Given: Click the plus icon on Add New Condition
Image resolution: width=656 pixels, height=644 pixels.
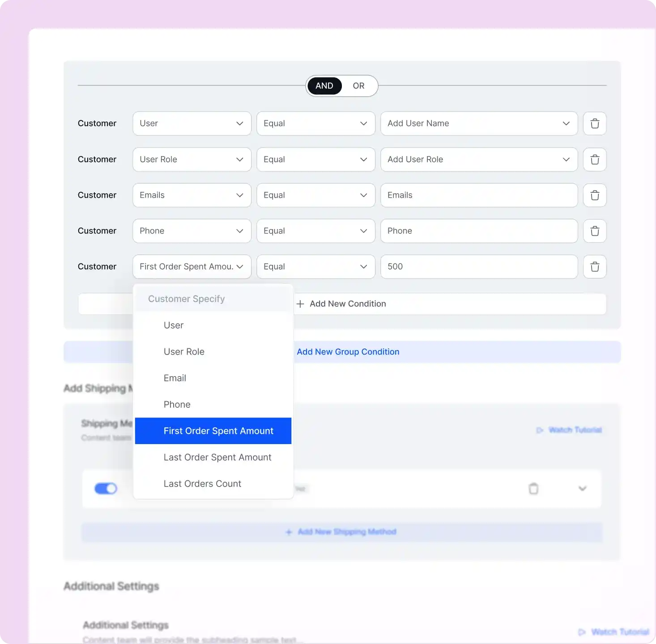Looking at the screenshot, I should click(x=300, y=304).
